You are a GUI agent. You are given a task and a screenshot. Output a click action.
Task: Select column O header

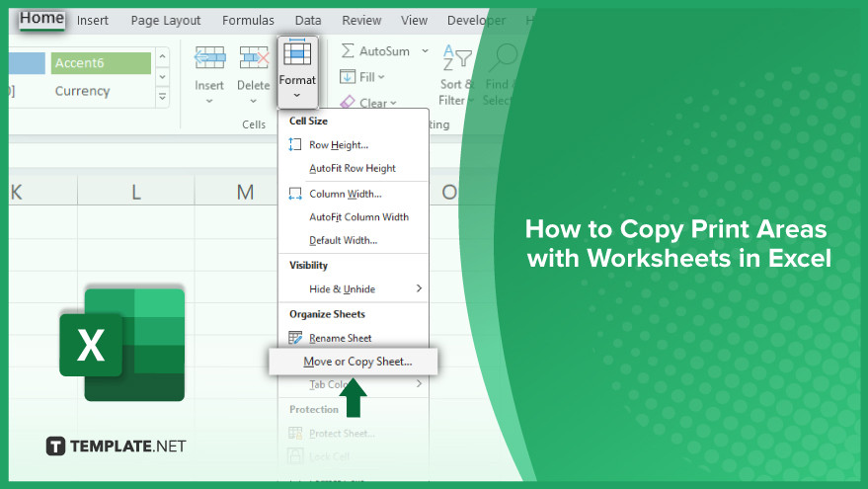point(449,193)
